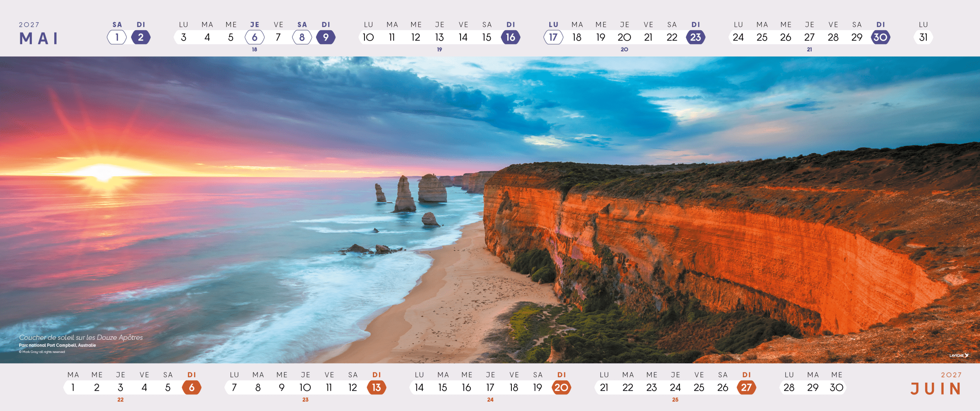The image size is (980, 411).
Task: Select the highlighted Sunday 2 in May
Action: (140, 38)
